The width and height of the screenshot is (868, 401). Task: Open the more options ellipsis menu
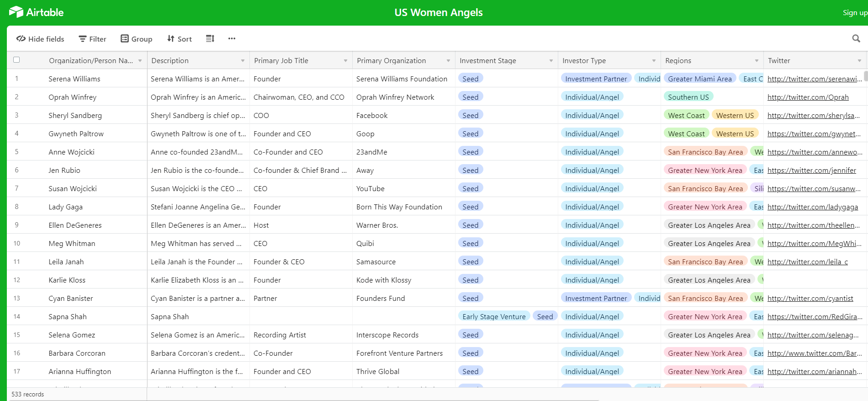point(232,38)
